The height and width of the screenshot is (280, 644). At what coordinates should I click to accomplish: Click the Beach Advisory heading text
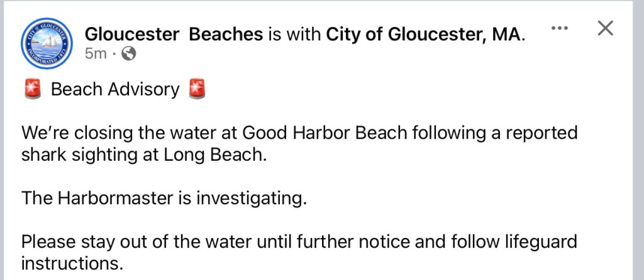tap(115, 90)
